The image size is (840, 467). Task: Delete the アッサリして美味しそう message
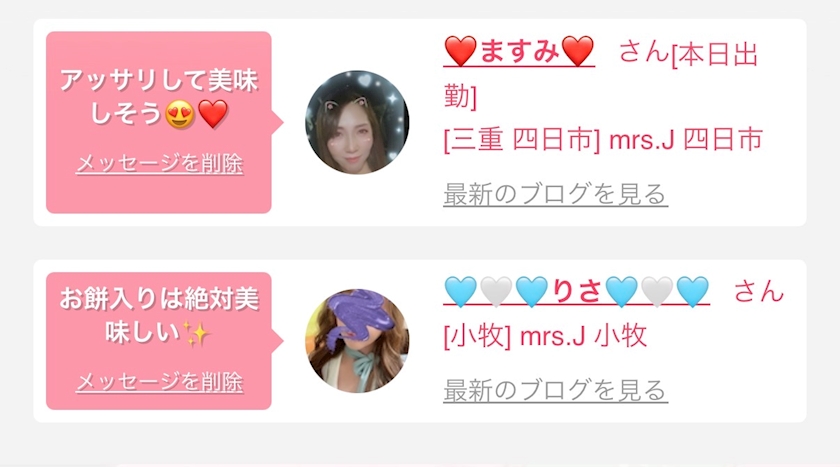pyautogui.click(x=160, y=164)
